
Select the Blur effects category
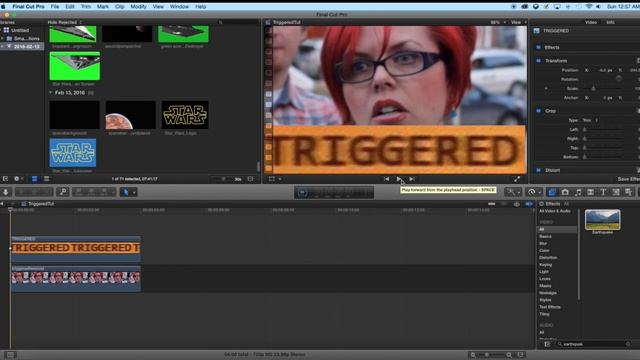pos(543,243)
